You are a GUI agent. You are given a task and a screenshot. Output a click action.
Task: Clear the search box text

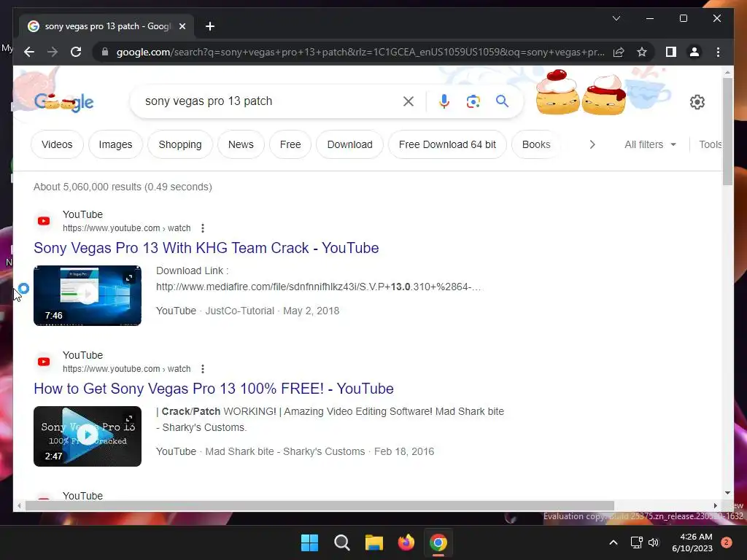click(409, 101)
